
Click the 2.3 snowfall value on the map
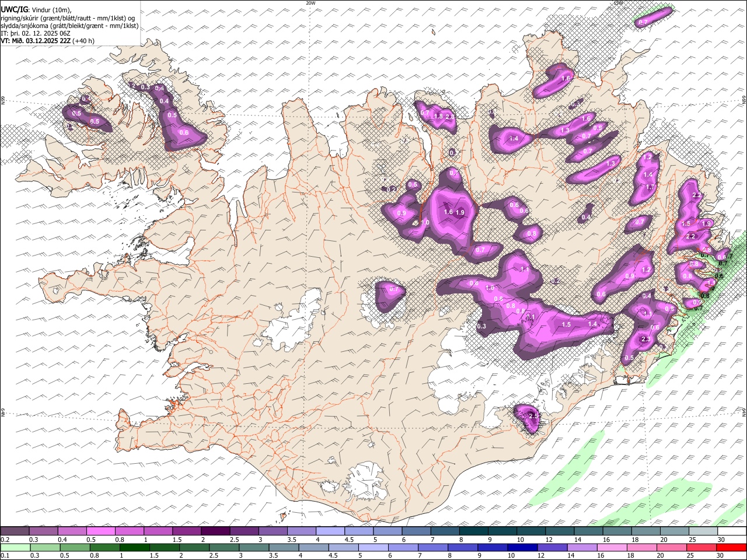[645, 339]
